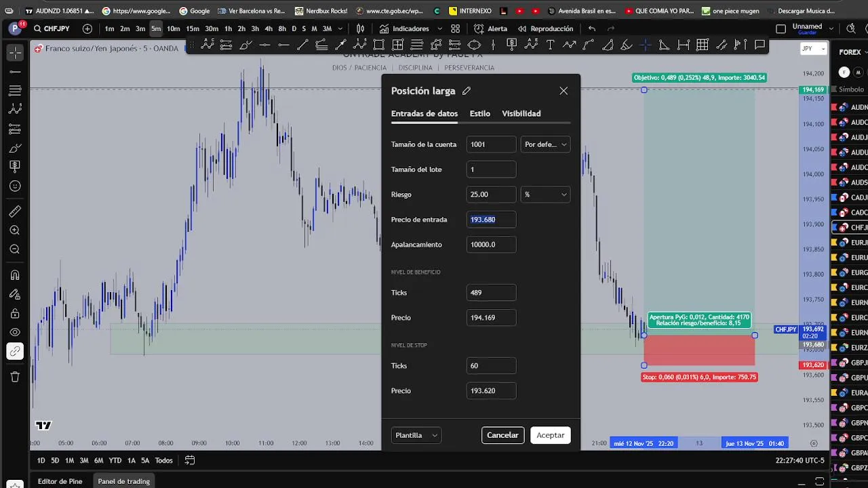Open the Riesgo percent unit dropdown
The width and height of the screenshot is (868, 488).
[x=545, y=195]
